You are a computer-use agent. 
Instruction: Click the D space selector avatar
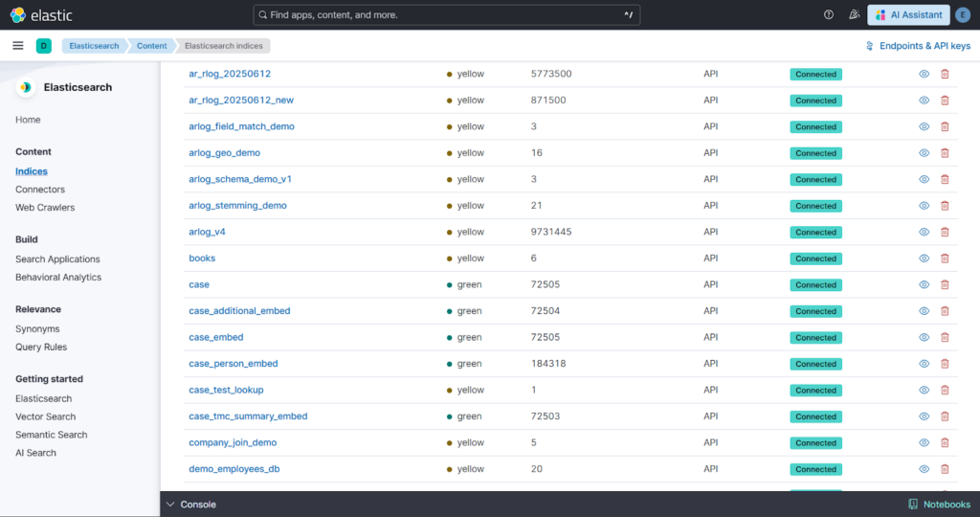[43, 46]
